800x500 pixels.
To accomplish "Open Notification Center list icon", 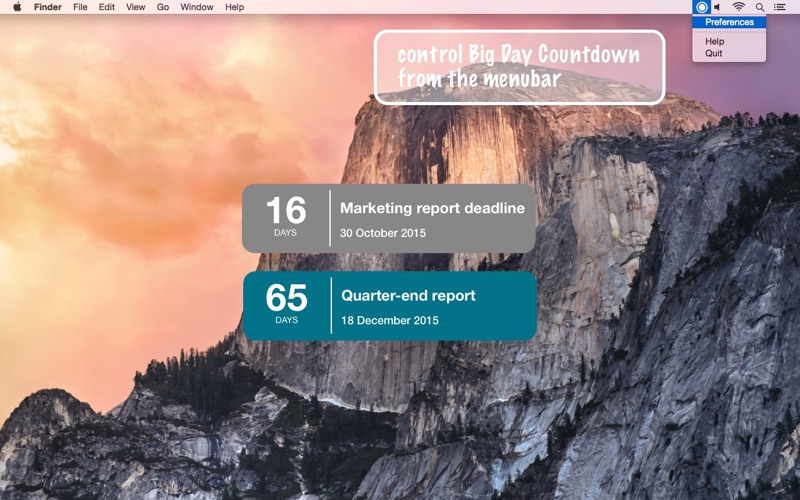I will tap(780, 7).
